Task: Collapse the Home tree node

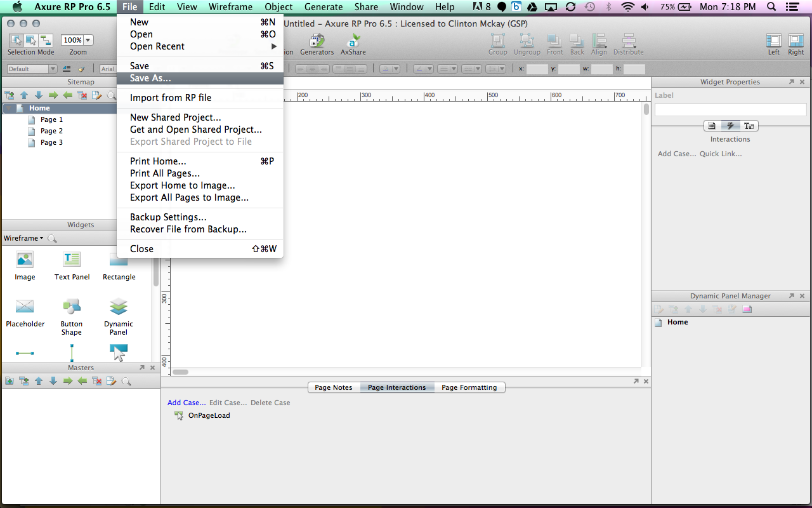Action: click(8, 108)
